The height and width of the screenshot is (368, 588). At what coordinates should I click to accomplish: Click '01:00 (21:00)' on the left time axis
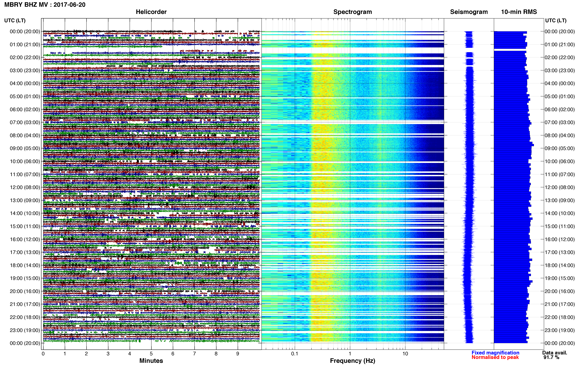pos(25,45)
